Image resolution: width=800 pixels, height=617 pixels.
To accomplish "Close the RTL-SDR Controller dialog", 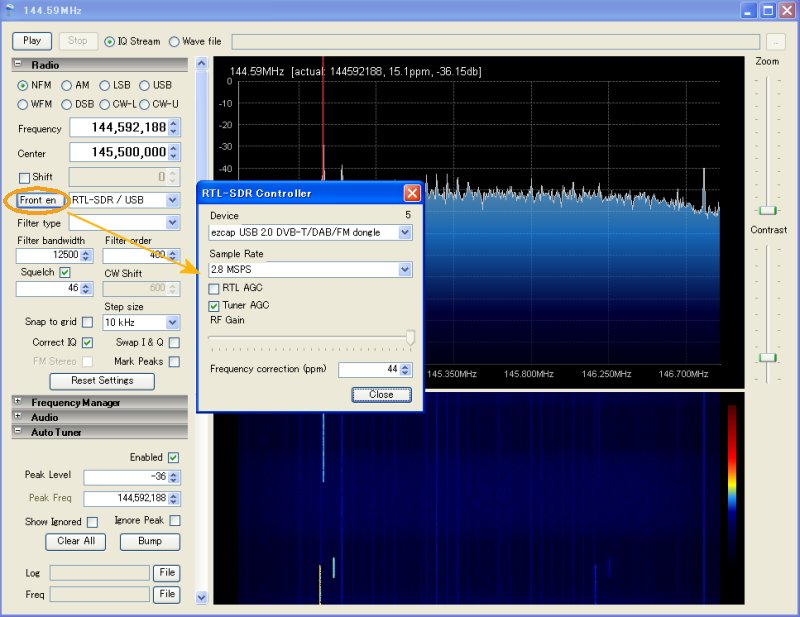I will (381, 394).
